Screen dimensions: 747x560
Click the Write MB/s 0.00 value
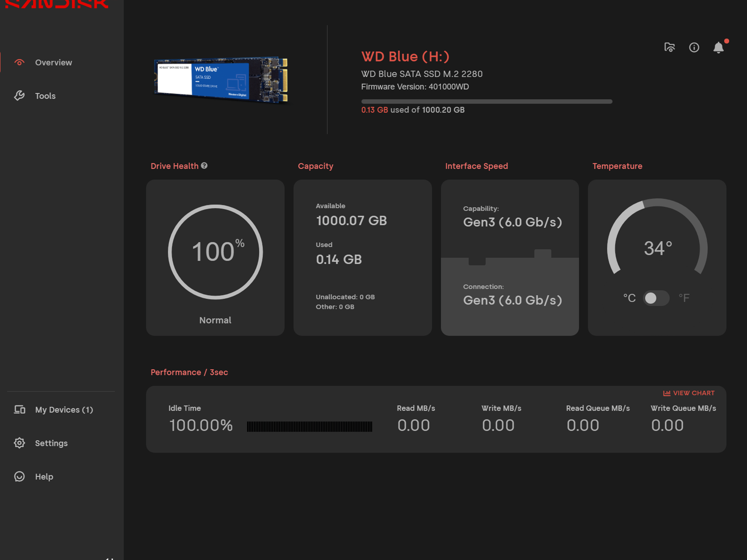point(498,425)
